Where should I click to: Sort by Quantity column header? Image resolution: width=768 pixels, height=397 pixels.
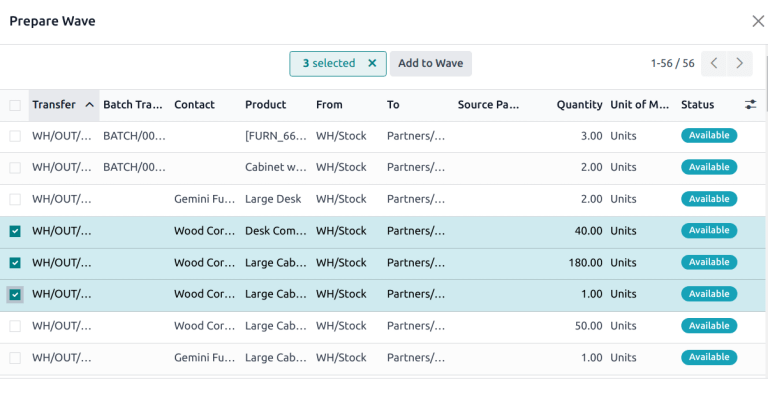579,104
